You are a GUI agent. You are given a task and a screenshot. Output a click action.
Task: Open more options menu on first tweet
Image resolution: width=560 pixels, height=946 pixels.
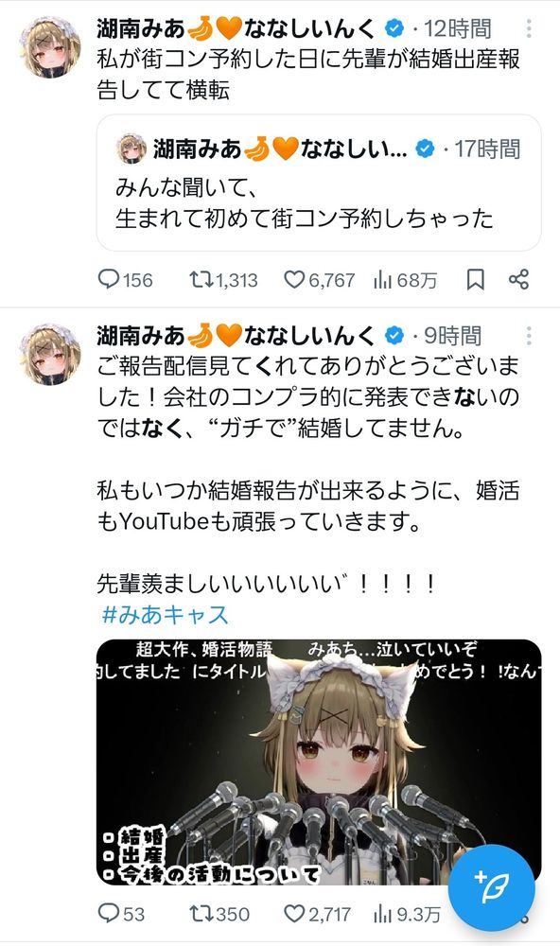click(529, 28)
